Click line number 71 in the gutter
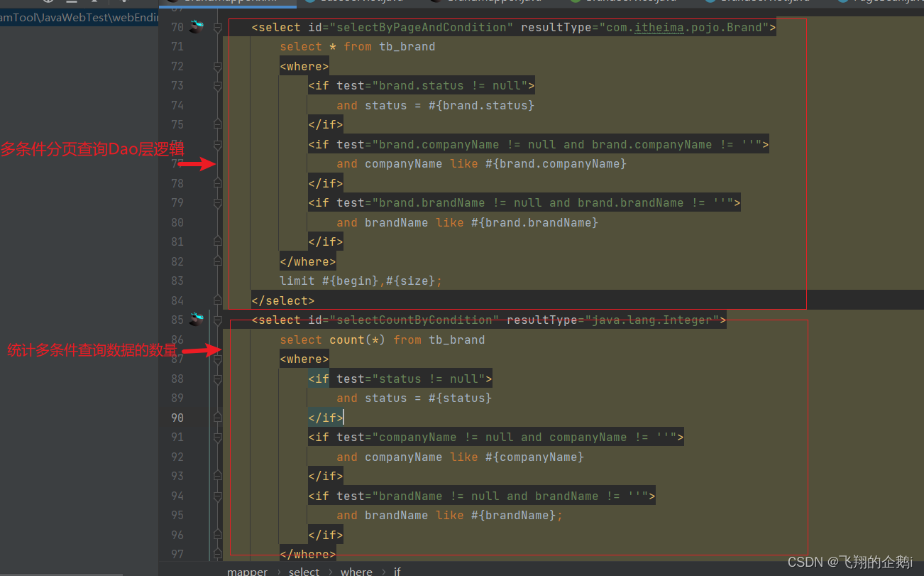924x576 pixels. (177, 47)
